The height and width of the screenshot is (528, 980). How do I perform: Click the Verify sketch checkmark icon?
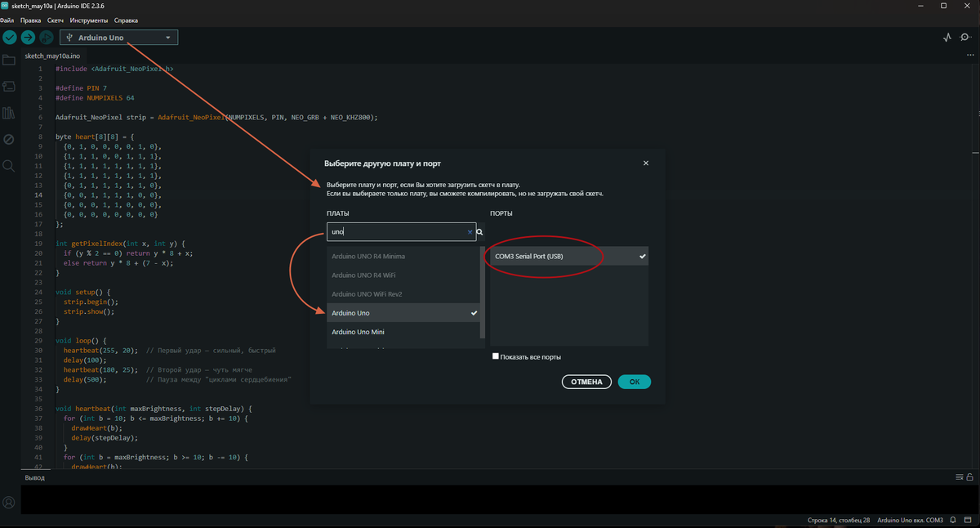pyautogui.click(x=10, y=38)
